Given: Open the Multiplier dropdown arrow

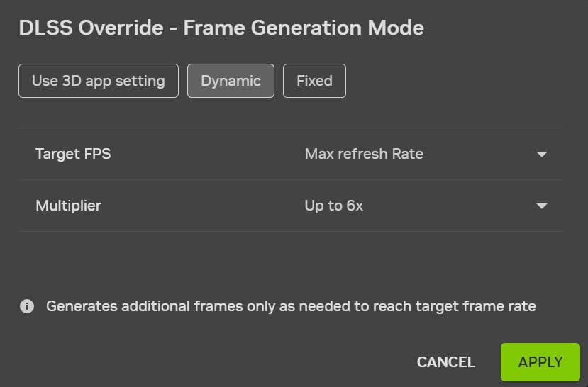Looking at the screenshot, I should click(x=542, y=206).
